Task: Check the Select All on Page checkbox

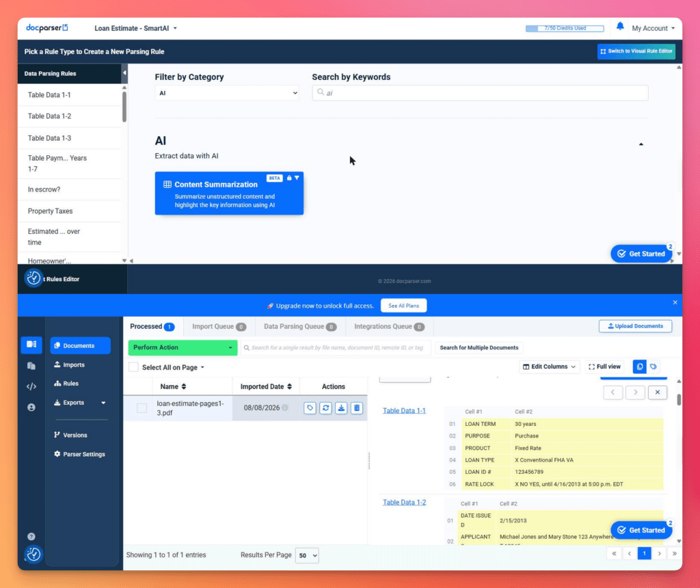Action: click(133, 367)
